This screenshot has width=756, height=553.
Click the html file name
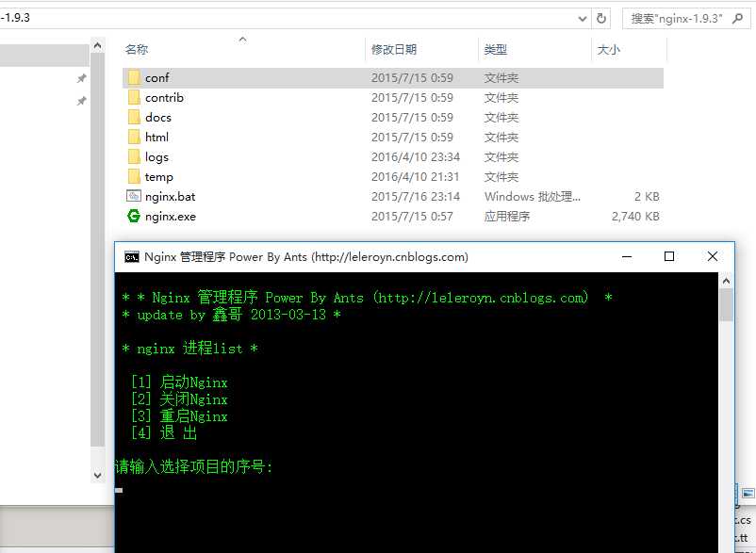pyautogui.click(x=156, y=137)
